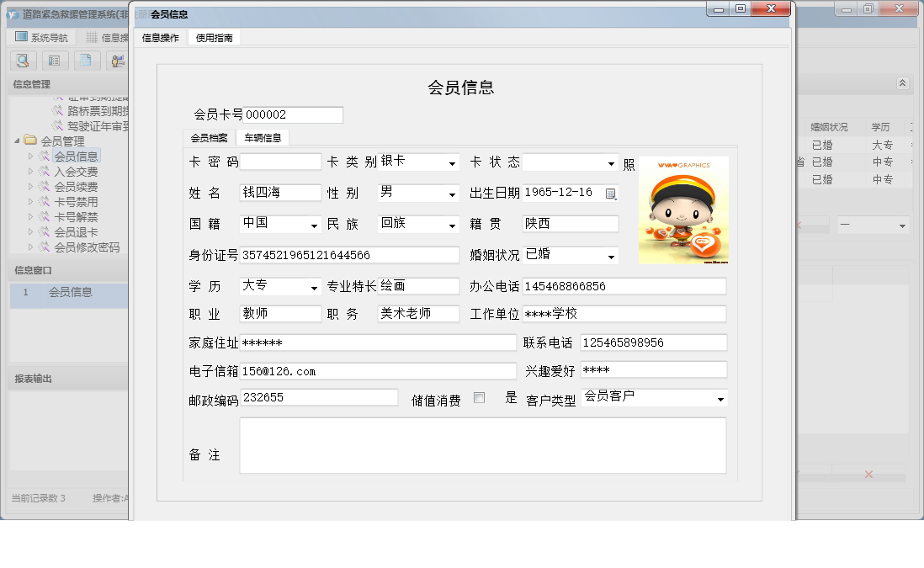Click the 联系电话 input field
The width and height of the screenshot is (924, 568).
click(654, 343)
